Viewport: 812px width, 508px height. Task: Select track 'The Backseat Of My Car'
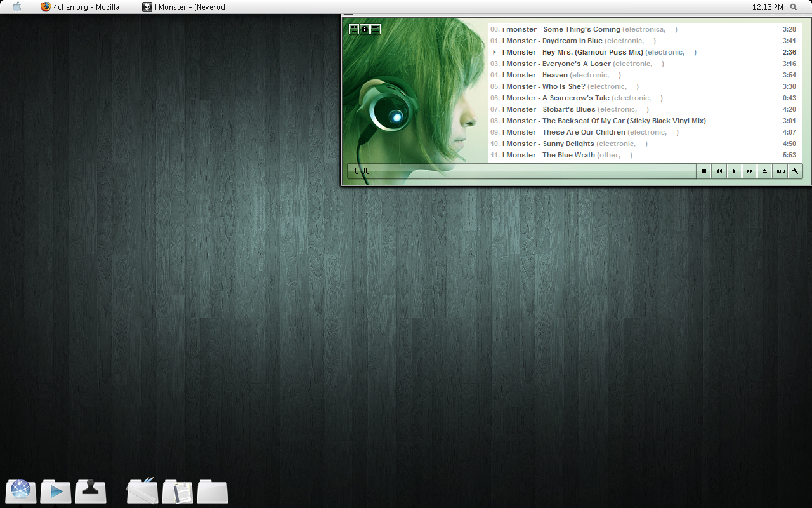coord(645,121)
